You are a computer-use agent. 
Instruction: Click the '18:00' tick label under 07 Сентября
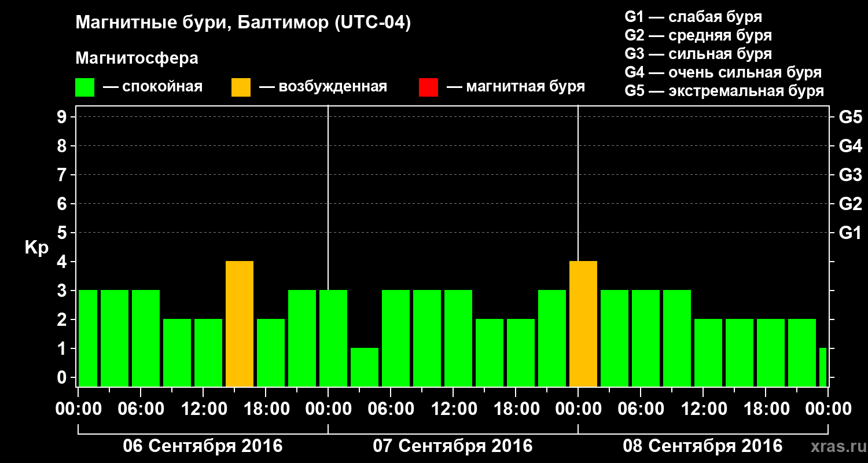pos(516,409)
